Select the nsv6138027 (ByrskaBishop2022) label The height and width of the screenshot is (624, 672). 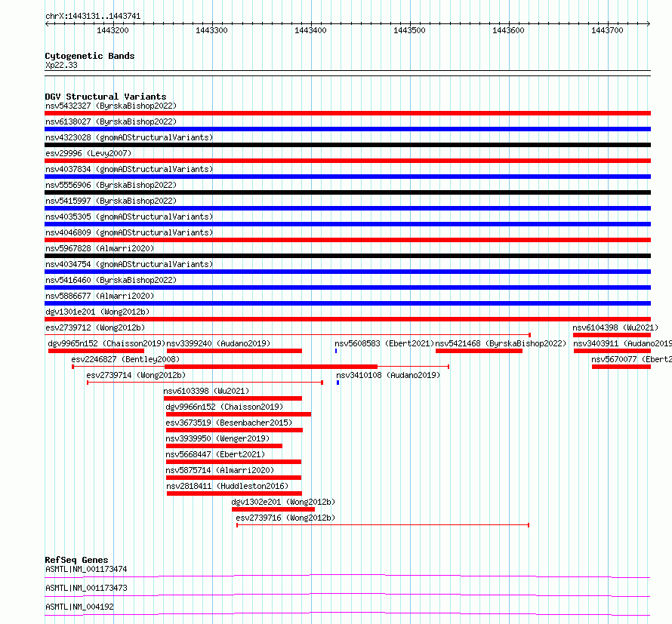[111, 121]
